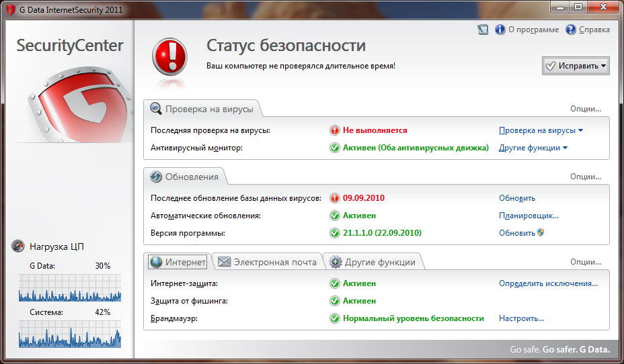Click red alert icon beside 09.09.2010
Viewport: 624px width, 364px height.
(335, 198)
